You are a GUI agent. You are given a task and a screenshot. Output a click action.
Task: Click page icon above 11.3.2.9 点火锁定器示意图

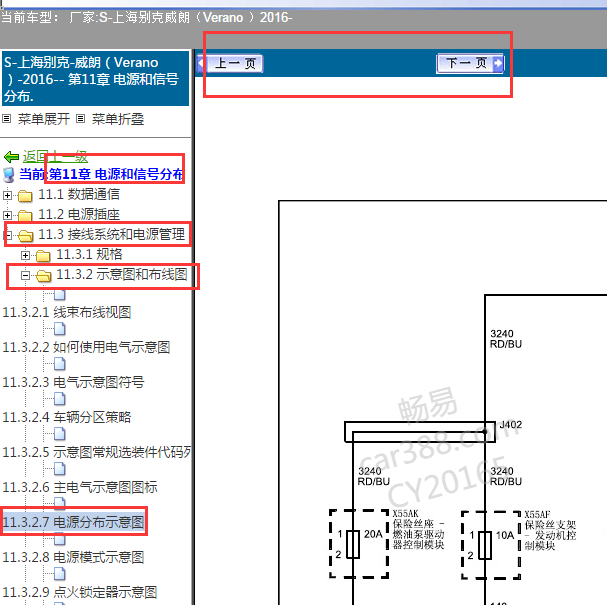pyautogui.click(x=60, y=574)
